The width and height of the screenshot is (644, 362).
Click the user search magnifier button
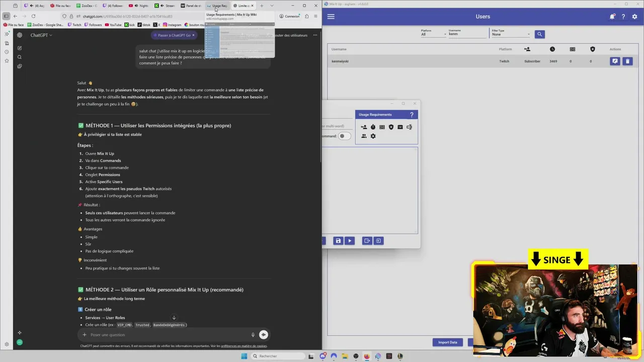[x=539, y=34]
